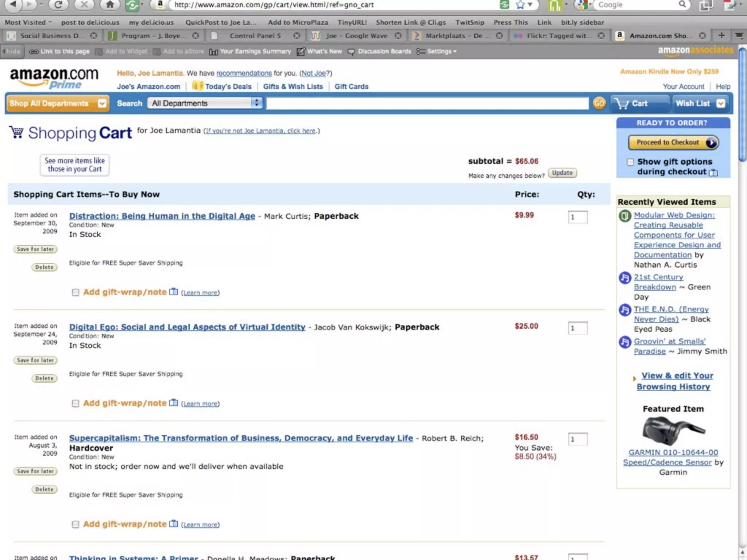The image size is (747, 560).
Task: Click the browser Reload icon
Action: [x=58, y=5]
